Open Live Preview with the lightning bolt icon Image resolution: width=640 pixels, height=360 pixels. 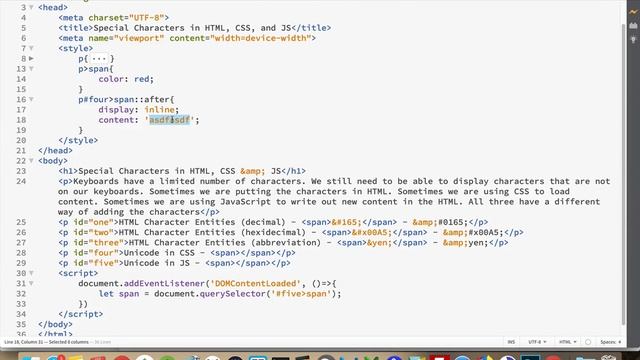pos(633,12)
